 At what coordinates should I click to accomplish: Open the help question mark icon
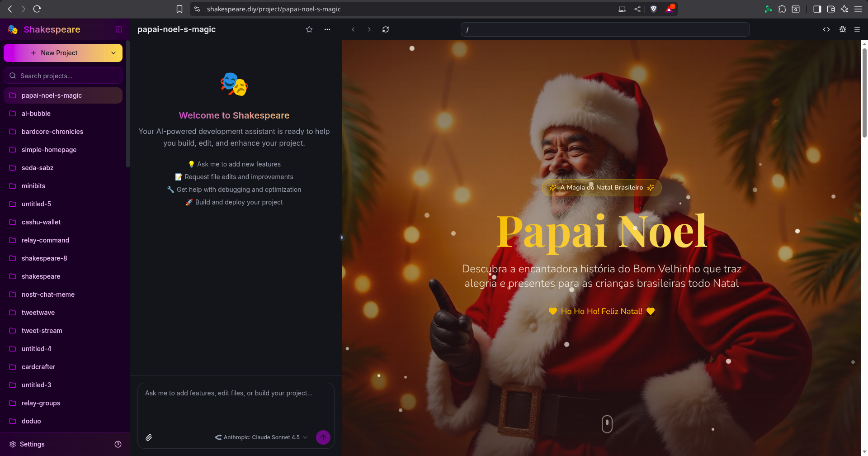pos(118,444)
